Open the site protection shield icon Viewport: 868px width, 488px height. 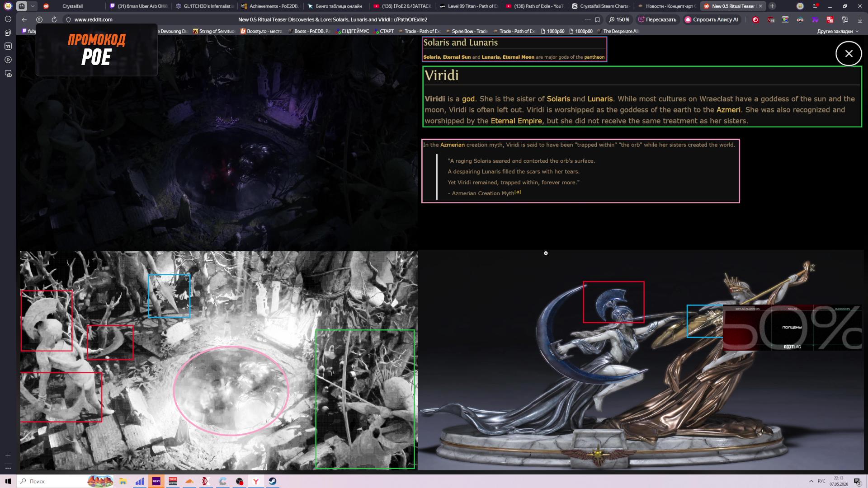(x=68, y=19)
